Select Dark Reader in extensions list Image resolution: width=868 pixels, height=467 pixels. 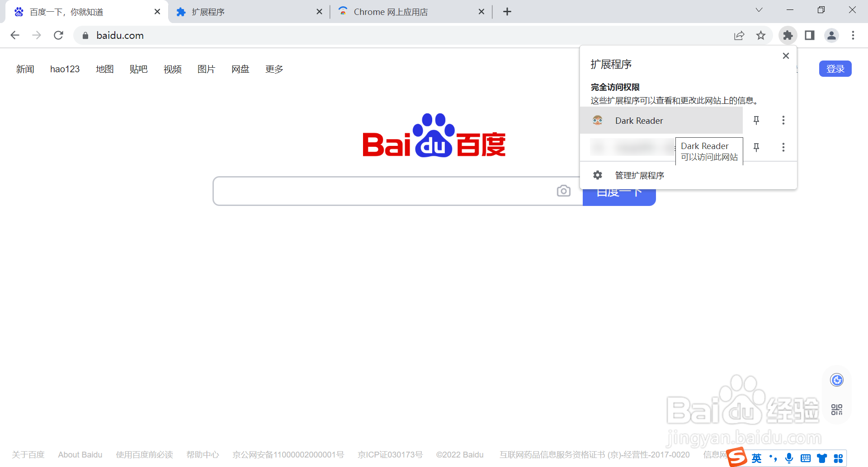coord(661,120)
